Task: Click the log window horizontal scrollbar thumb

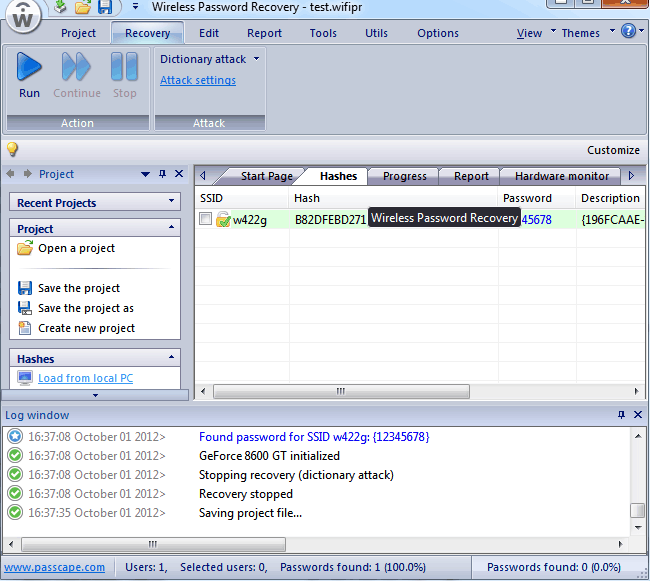Action: coord(153,544)
